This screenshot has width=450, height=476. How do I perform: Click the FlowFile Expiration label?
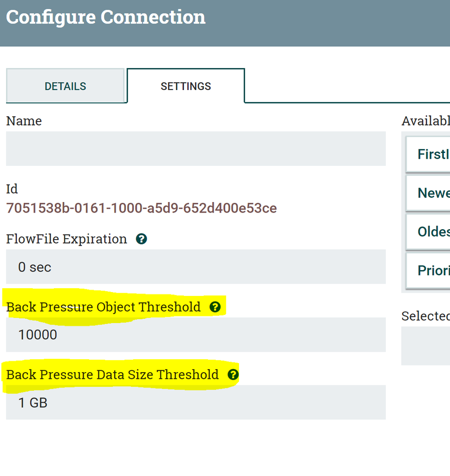[67, 239]
